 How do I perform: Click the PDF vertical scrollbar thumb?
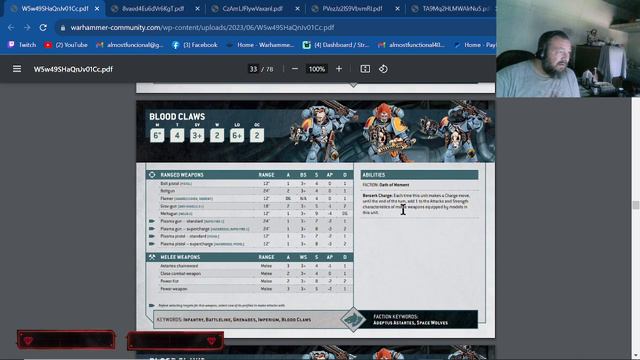[x=635, y=205]
